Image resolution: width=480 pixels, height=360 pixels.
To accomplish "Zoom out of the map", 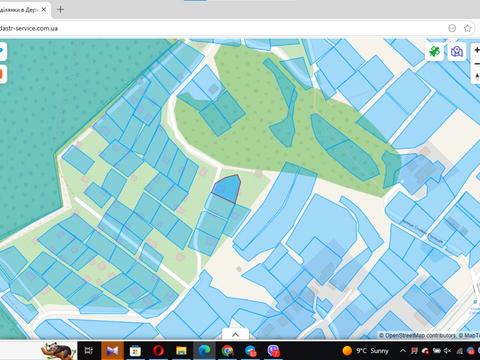I will [x=477, y=64].
